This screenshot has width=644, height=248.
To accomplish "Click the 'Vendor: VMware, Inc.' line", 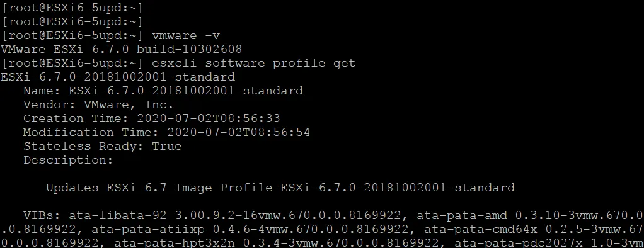I will pos(98,104).
